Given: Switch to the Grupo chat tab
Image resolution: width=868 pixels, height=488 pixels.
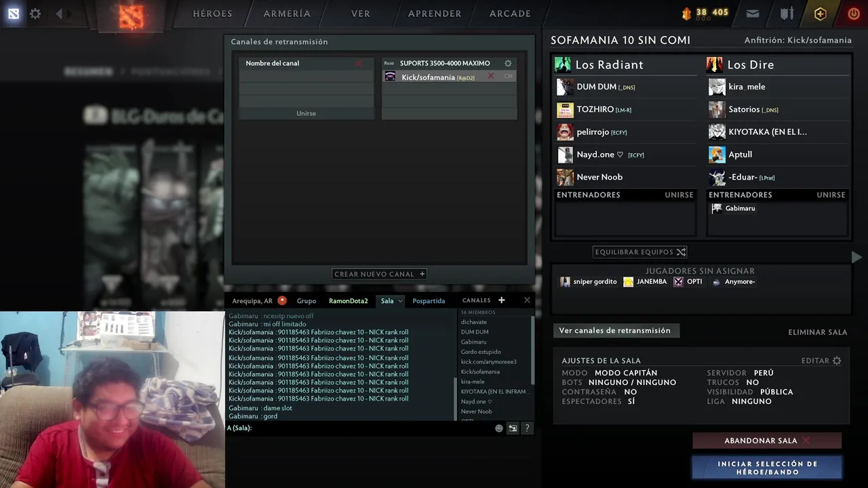Looking at the screenshot, I should (x=307, y=301).
